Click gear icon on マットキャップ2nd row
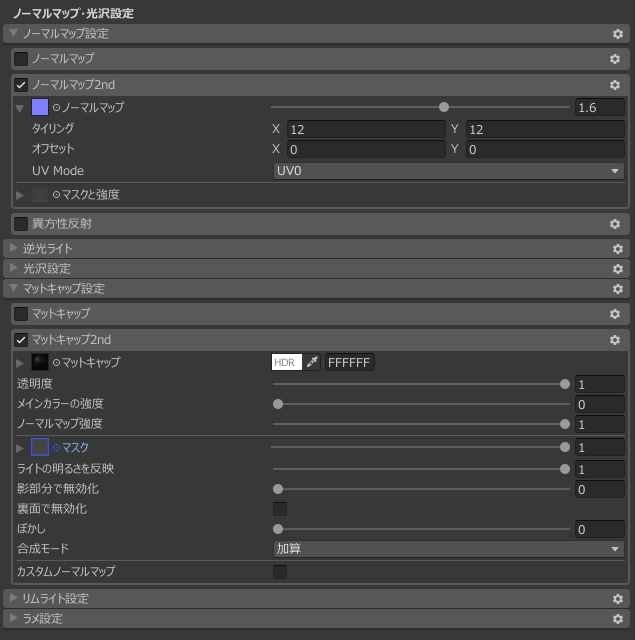This screenshot has height=640, width=635. pos(615,340)
